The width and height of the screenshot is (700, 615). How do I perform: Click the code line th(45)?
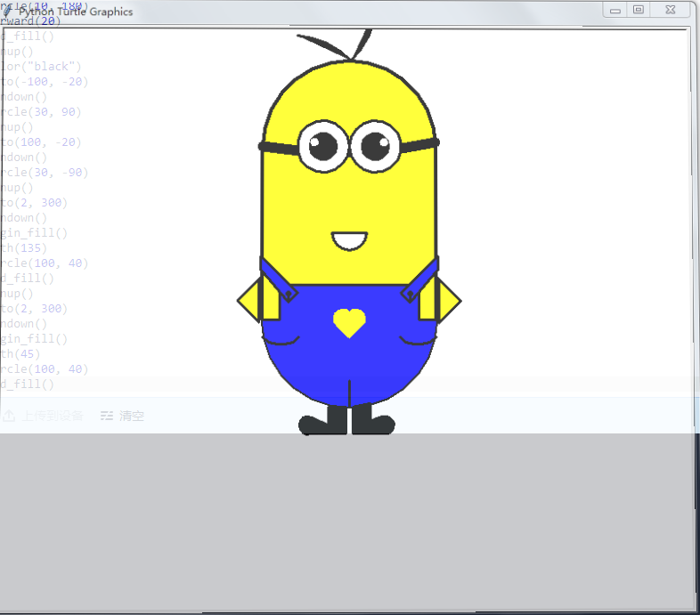(x=20, y=354)
